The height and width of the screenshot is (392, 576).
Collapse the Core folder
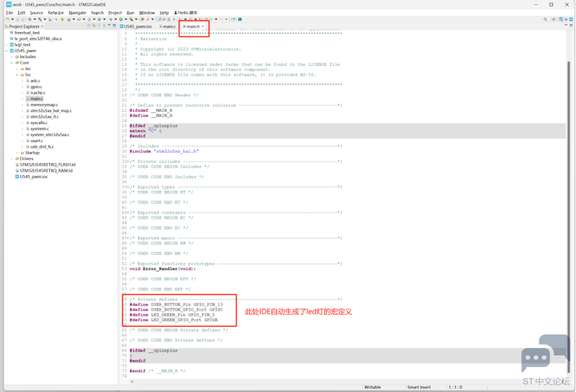[12, 63]
